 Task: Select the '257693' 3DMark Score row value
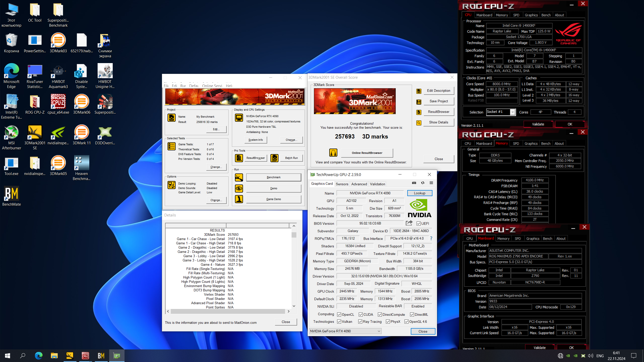233,235
